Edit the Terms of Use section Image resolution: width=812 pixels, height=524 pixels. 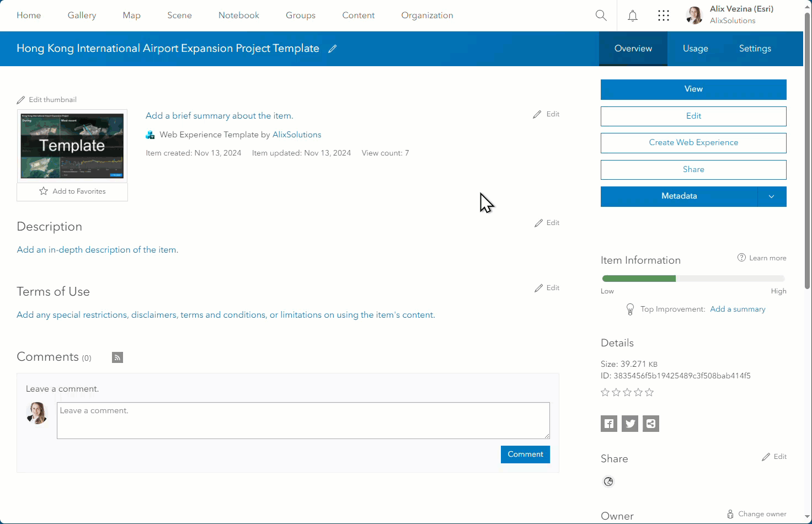(547, 288)
